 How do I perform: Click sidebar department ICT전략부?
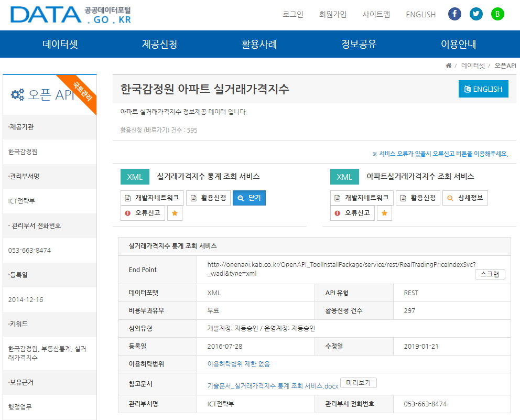(21, 201)
